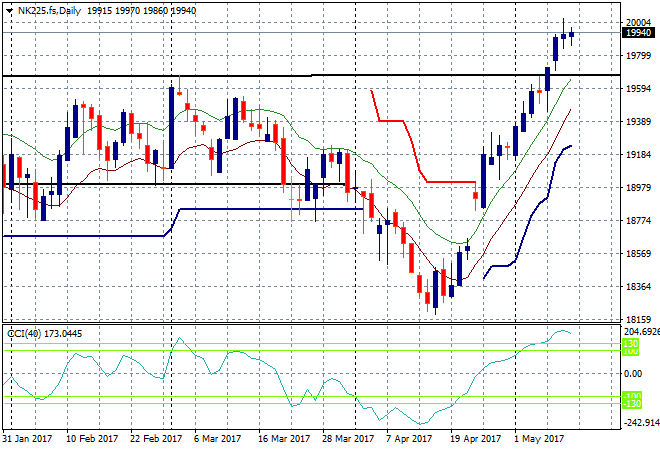The height and width of the screenshot is (450, 660).
Task: Click the 18979 price axis label
Action: pyautogui.click(x=639, y=187)
